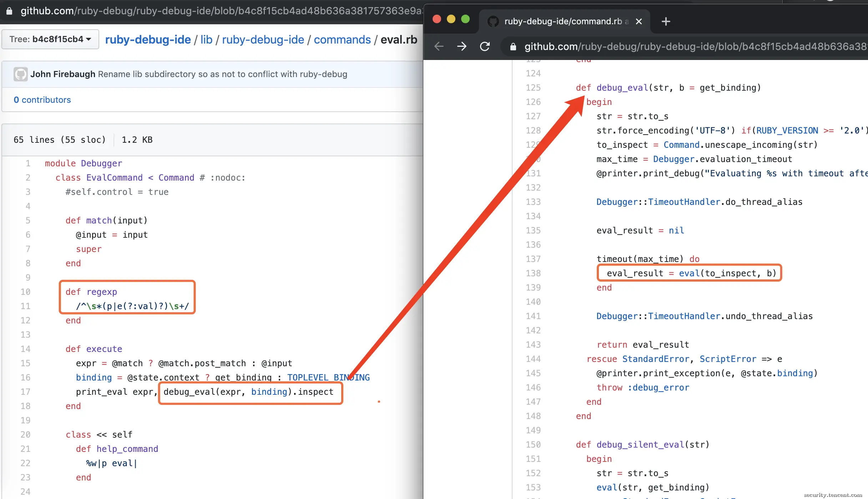Click the 'def regexp' code line
Viewport: 868px width, 499px height.
[91, 292]
